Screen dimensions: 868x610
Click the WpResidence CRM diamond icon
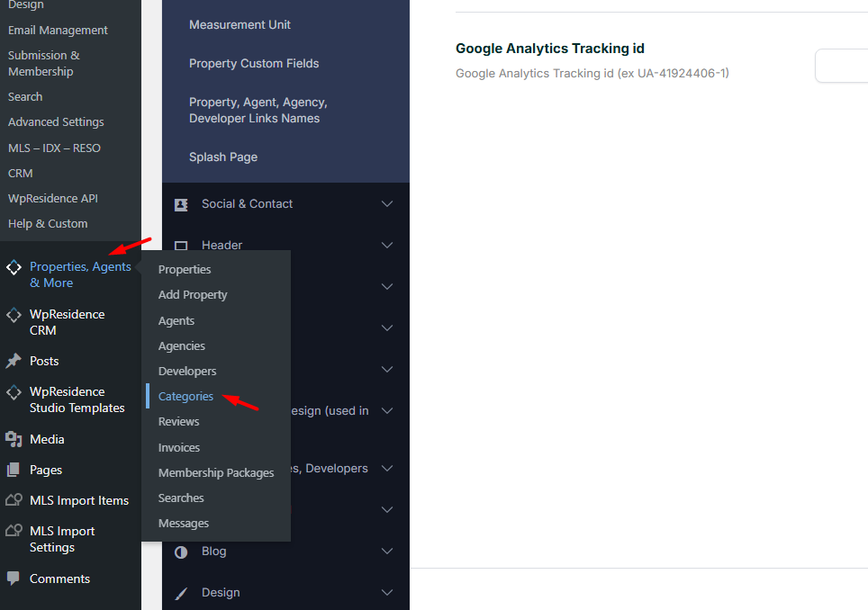[x=14, y=315]
